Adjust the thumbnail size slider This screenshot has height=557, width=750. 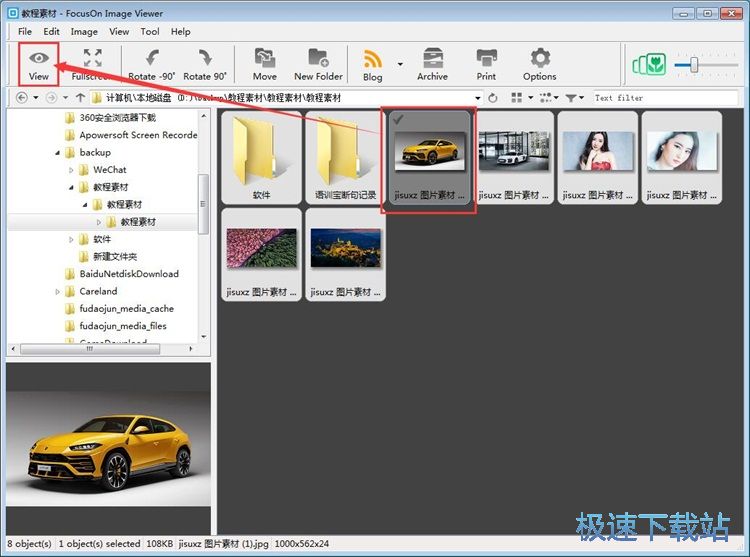pos(692,65)
